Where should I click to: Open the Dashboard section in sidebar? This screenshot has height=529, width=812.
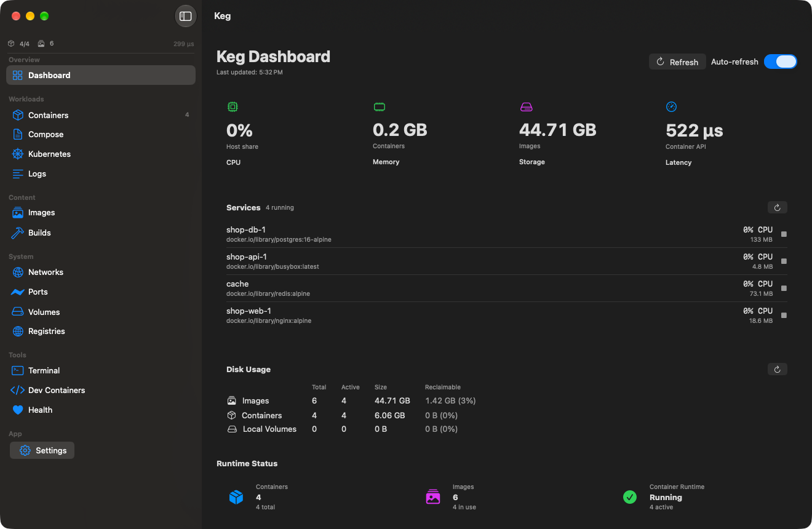tap(101, 75)
